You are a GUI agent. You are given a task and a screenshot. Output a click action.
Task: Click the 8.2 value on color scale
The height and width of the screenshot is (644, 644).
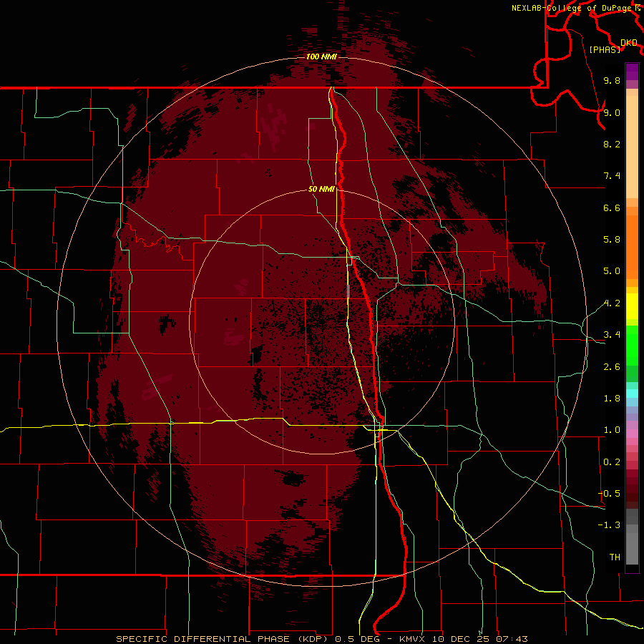click(x=612, y=144)
